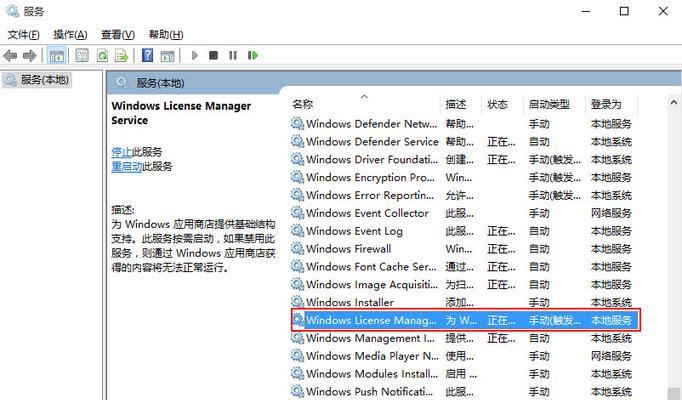The height and width of the screenshot is (400, 682).
Task: Click 自动 startup cell for Windows Firewall
Action: click(x=539, y=249)
